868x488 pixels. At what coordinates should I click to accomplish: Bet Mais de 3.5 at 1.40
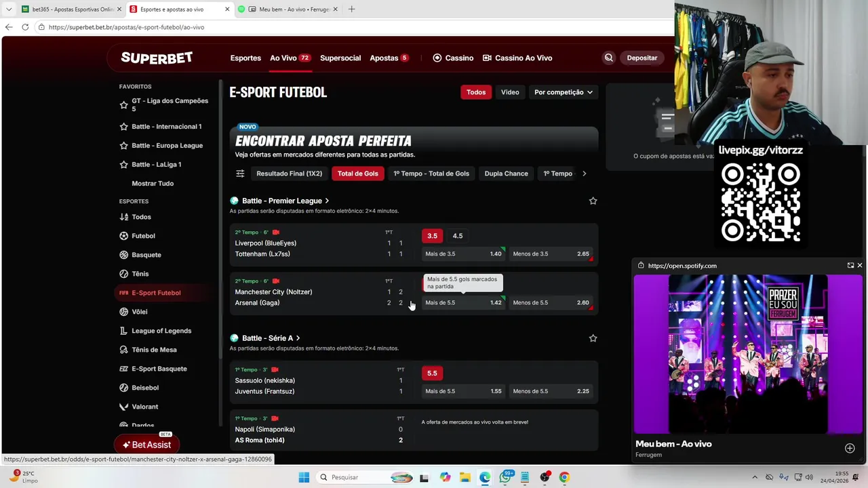point(464,254)
